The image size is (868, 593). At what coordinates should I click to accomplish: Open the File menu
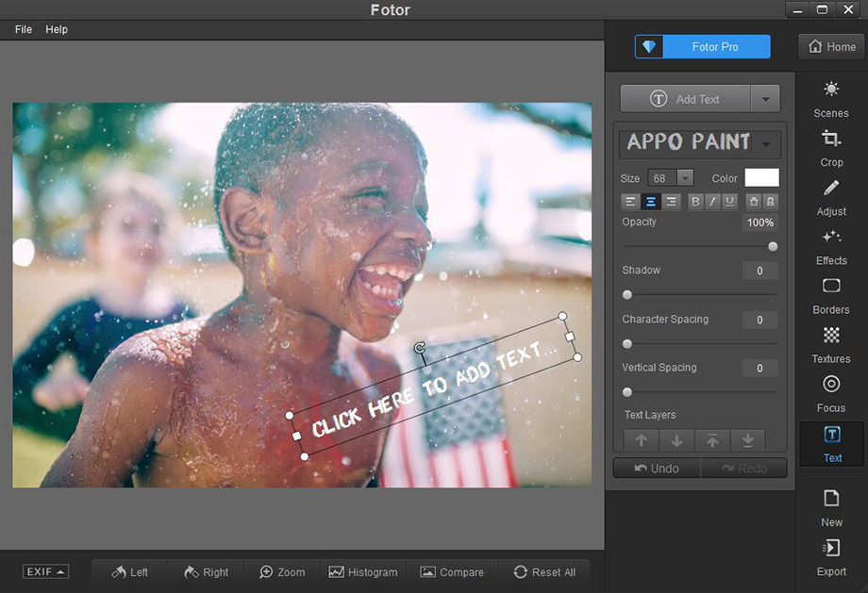click(24, 29)
